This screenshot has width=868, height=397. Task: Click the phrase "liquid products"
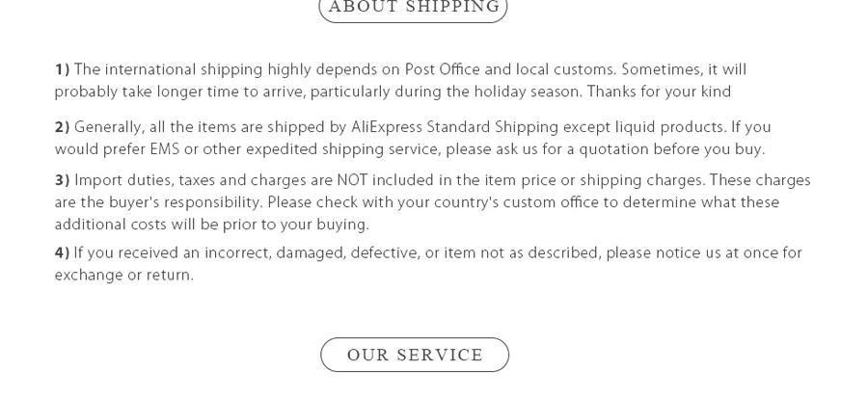[670, 128]
